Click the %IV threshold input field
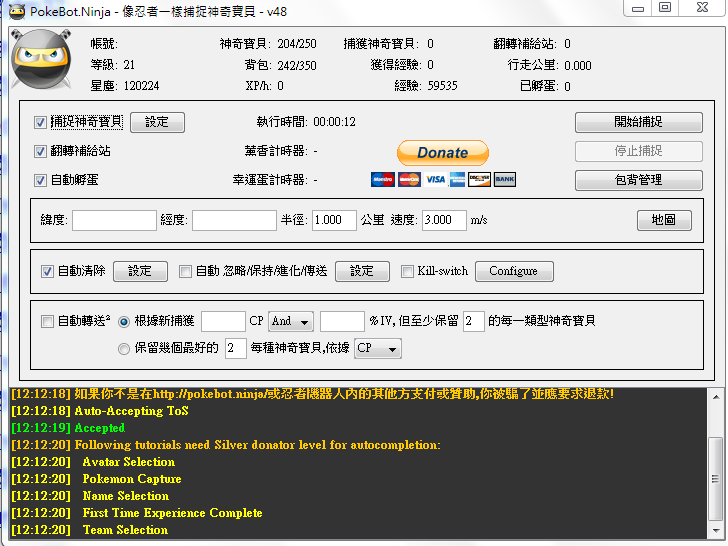728x546 pixels. 342,321
